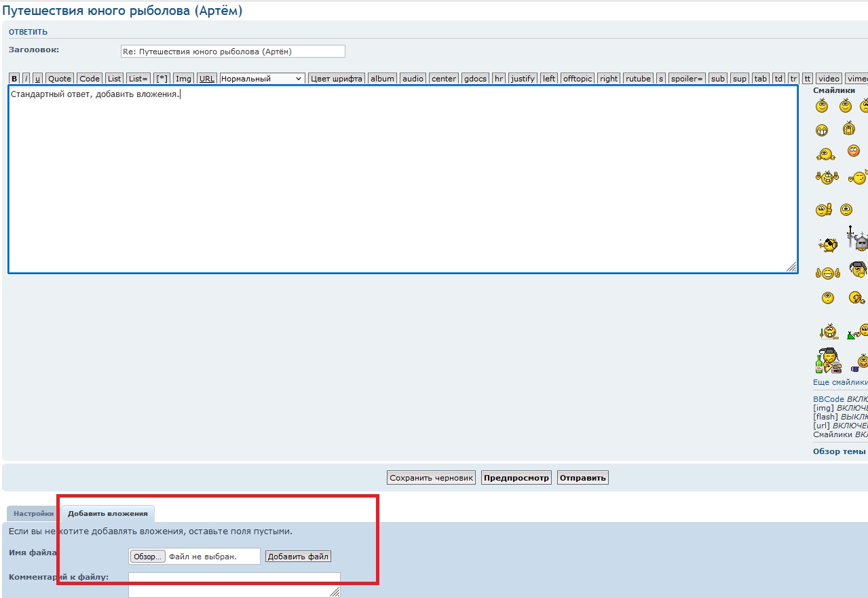Insert the blushing red-faced smiley
This screenshot has width=868, height=598.
click(853, 151)
